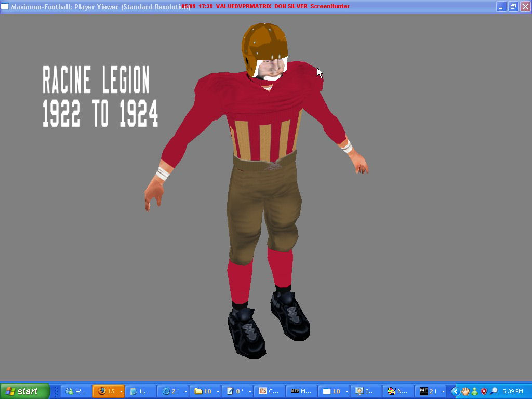
Task: Click the notepad document taskbar group
Action: click(x=235, y=391)
